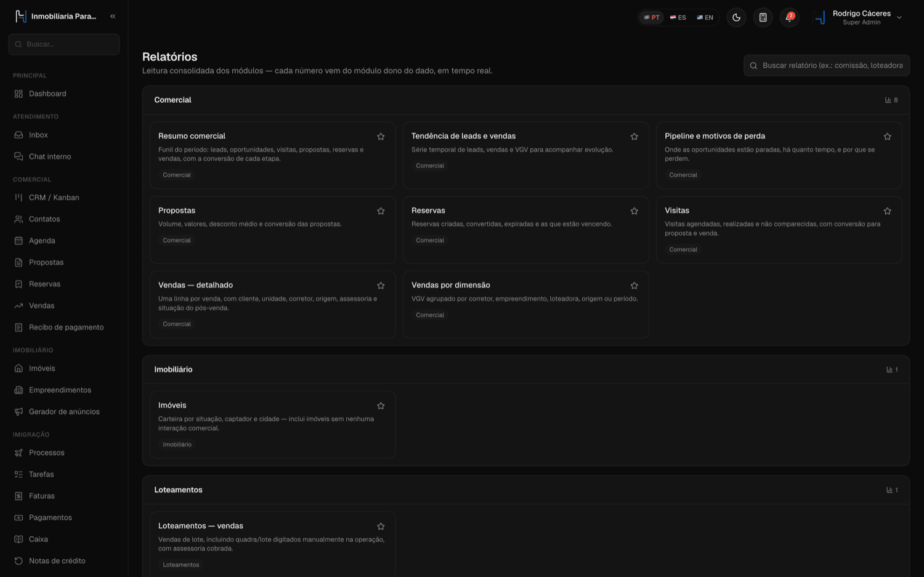Switch language to EN
The width and height of the screenshot is (924, 577).
pyautogui.click(x=705, y=17)
